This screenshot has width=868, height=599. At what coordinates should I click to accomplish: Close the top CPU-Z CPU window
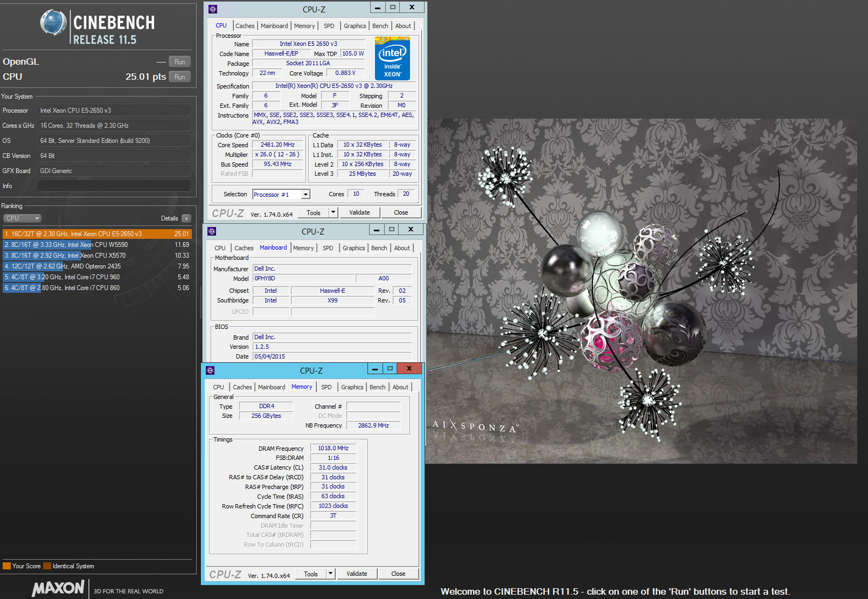(x=412, y=8)
